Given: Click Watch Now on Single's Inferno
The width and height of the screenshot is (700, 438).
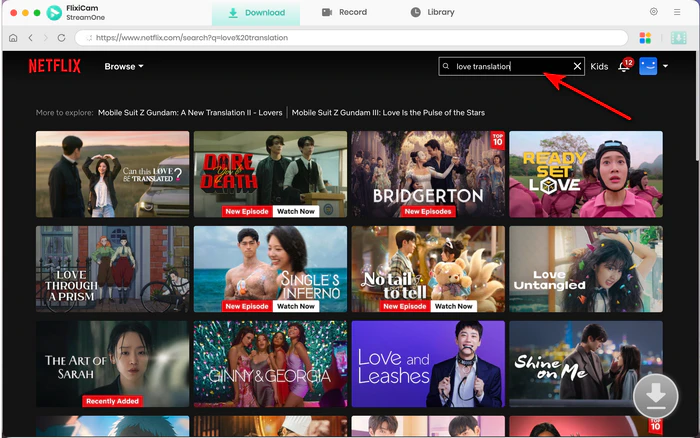Looking at the screenshot, I should [x=296, y=306].
